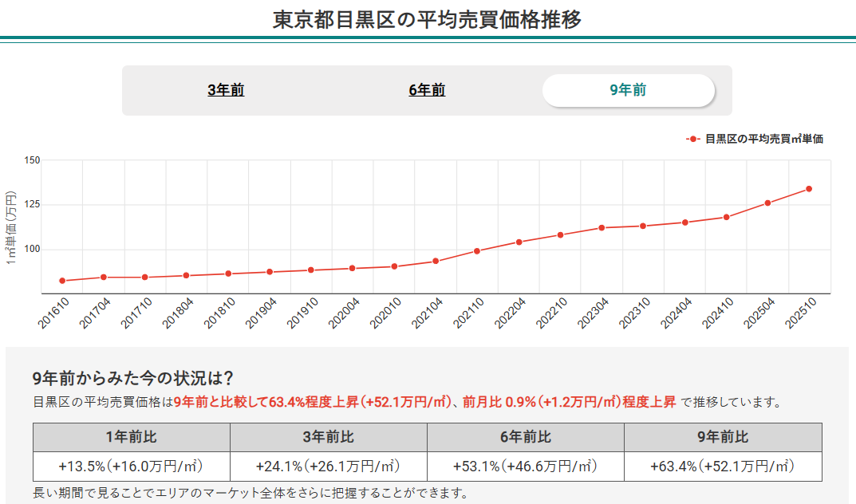Viewport: 856px width, 504px height.
Task: Click the 202504 data point
Action: [767, 204]
